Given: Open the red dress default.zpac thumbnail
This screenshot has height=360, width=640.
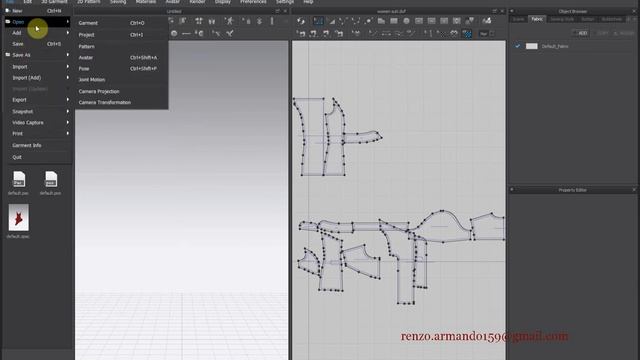Looking at the screenshot, I should pyautogui.click(x=18, y=218).
